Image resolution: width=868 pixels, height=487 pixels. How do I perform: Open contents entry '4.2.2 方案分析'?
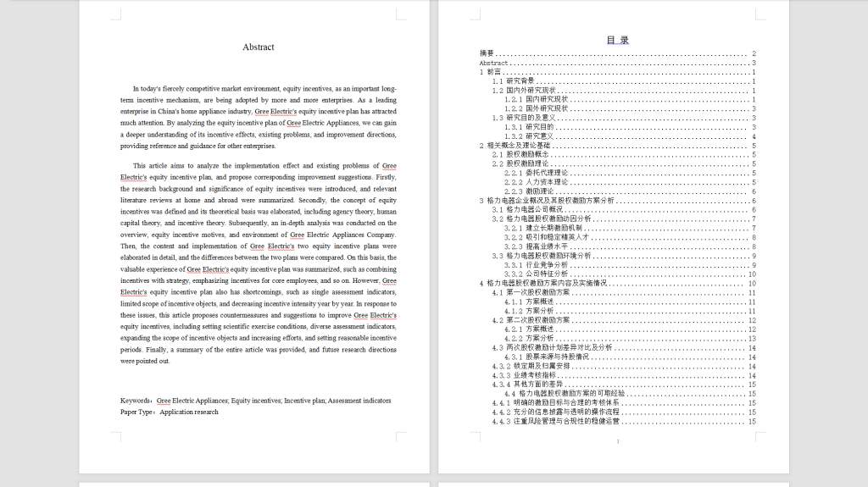(630, 339)
